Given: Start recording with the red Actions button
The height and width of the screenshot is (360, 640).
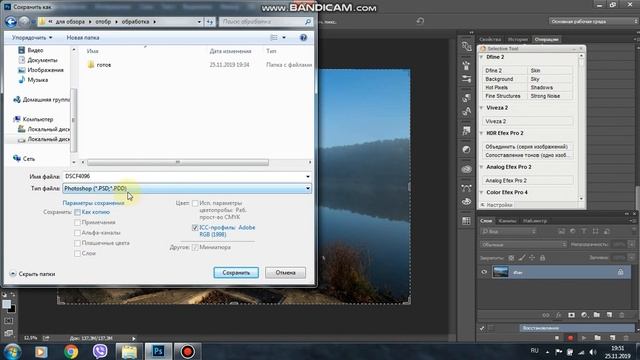Looking at the screenshot, I should pyautogui.click(x=570, y=338).
